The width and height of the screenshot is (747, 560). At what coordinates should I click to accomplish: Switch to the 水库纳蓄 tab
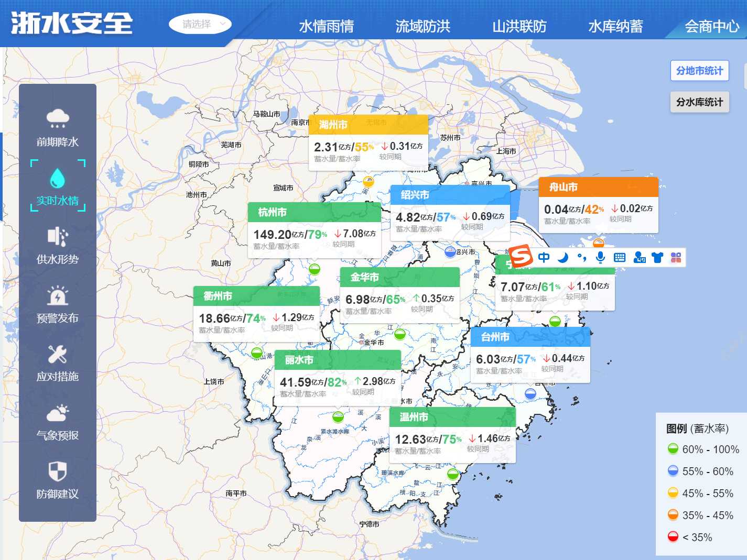[x=615, y=26]
